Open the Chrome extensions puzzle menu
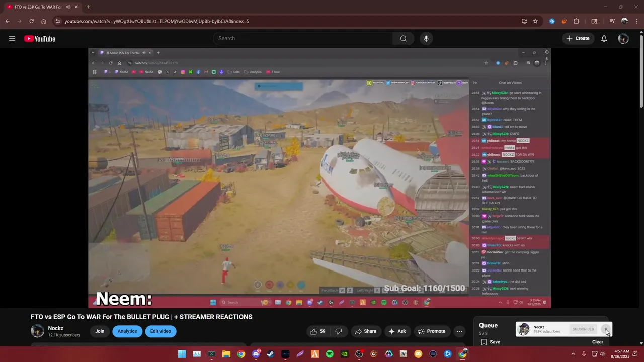The width and height of the screenshot is (644, 362). click(x=577, y=21)
